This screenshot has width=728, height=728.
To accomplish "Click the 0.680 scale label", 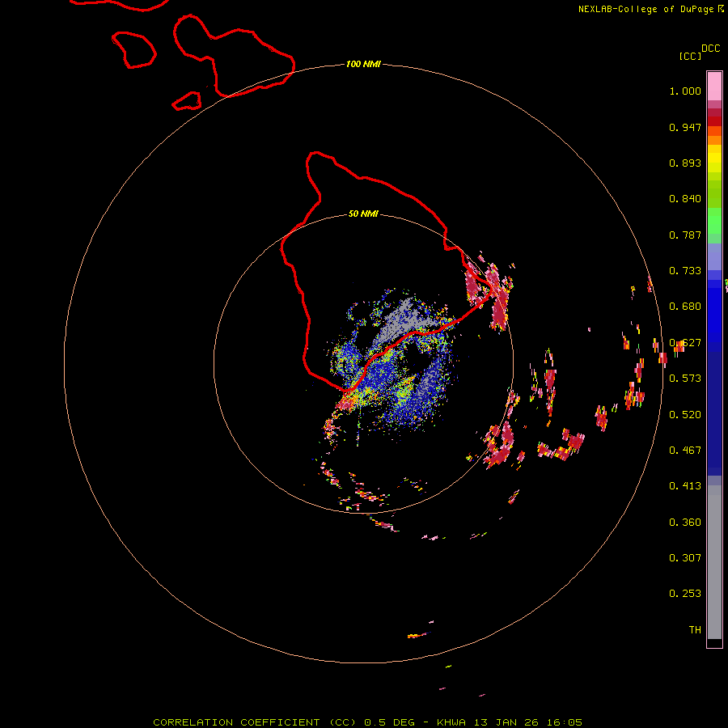I will [x=685, y=307].
